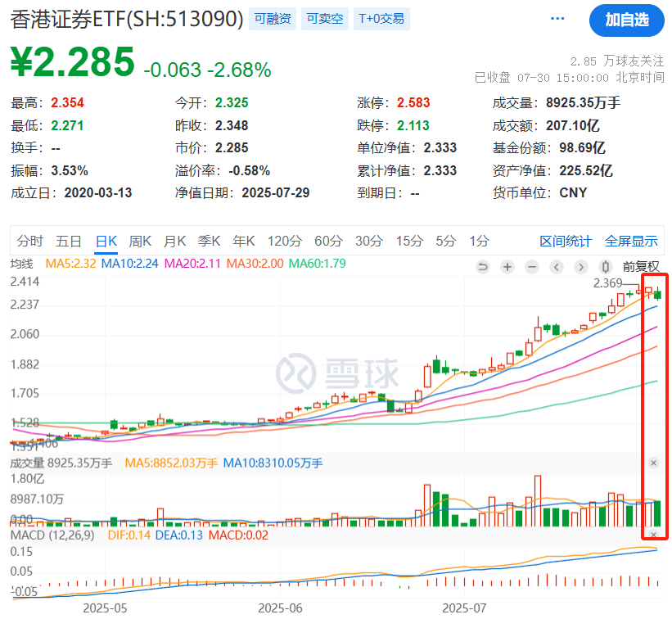The image size is (672, 619).
Task: Switch to the 120分 interval tab
Action: (285, 242)
